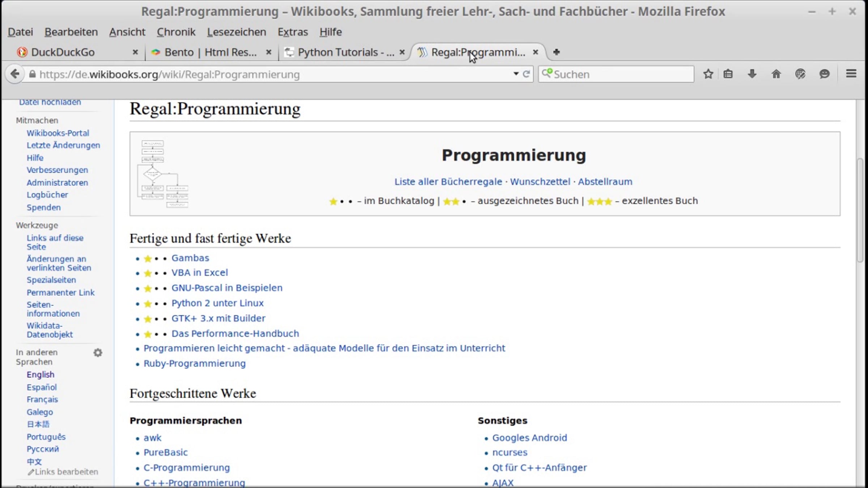Open Liste aller Bücherregale link

click(x=448, y=181)
